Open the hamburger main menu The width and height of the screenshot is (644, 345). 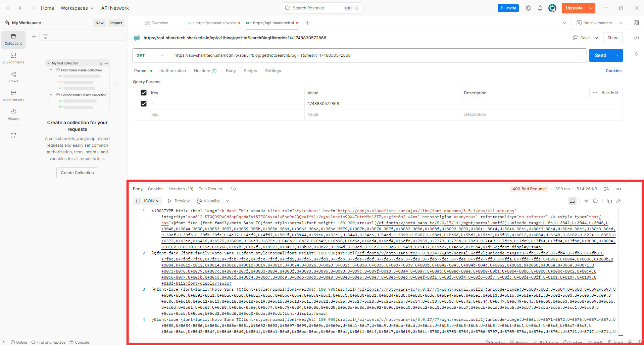[x=8, y=8]
